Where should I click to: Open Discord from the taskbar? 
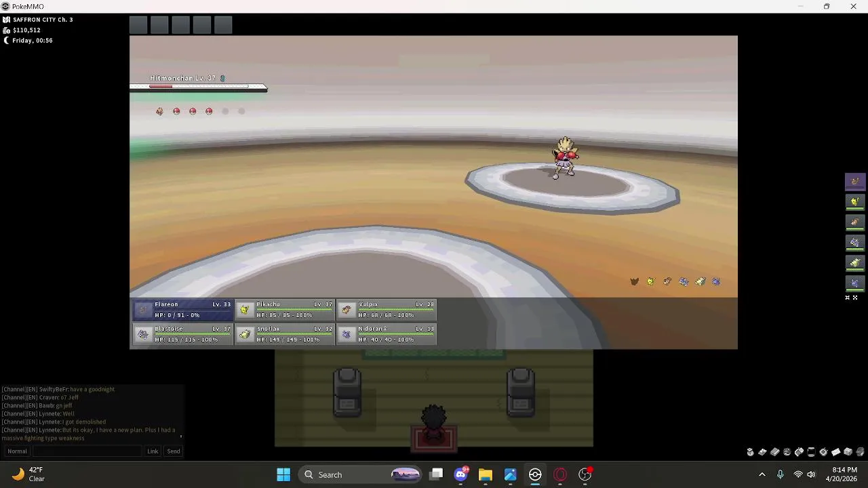click(x=461, y=474)
